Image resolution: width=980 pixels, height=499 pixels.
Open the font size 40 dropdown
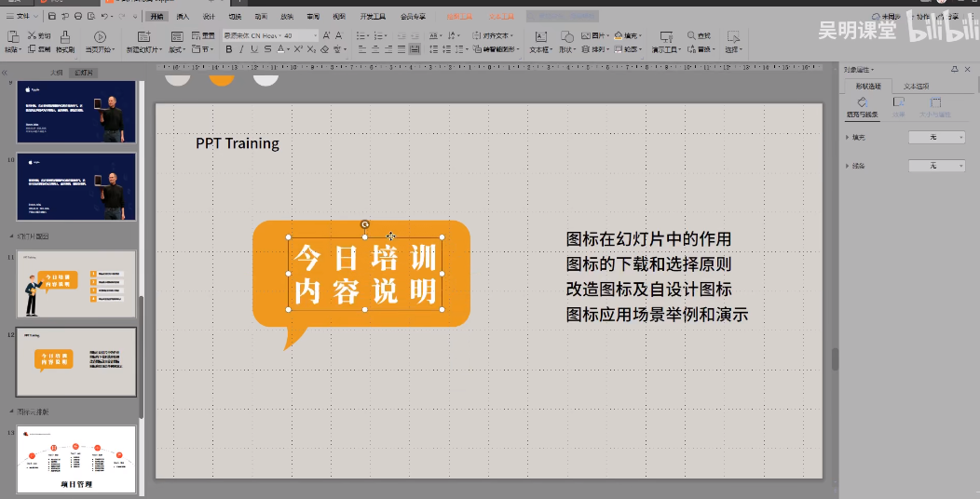click(x=315, y=35)
